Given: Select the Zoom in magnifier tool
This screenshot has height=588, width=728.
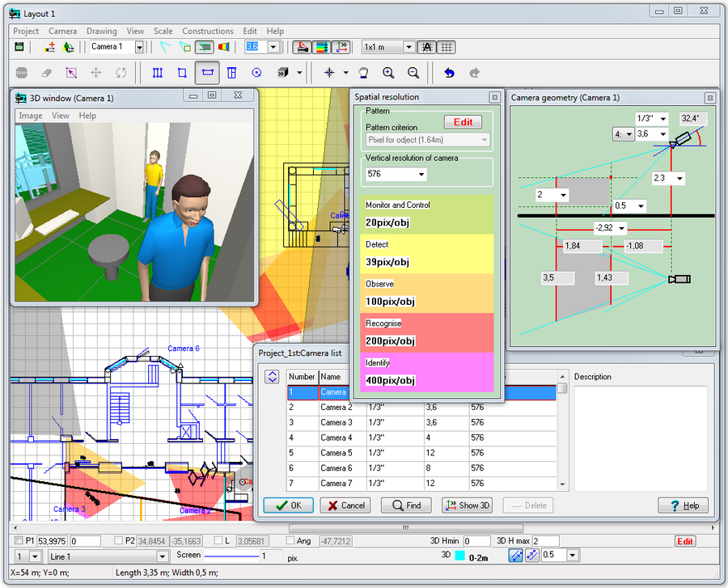Looking at the screenshot, I should point(388,73).
